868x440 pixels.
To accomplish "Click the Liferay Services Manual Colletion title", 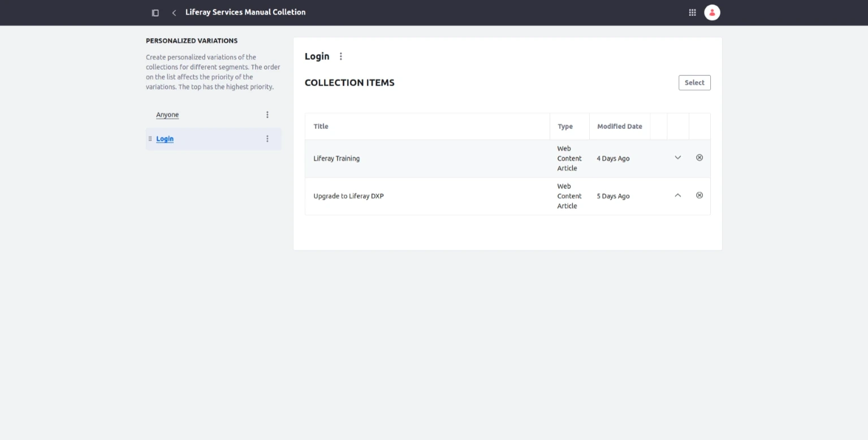I will pyautogui.click(x=245, y=12).
